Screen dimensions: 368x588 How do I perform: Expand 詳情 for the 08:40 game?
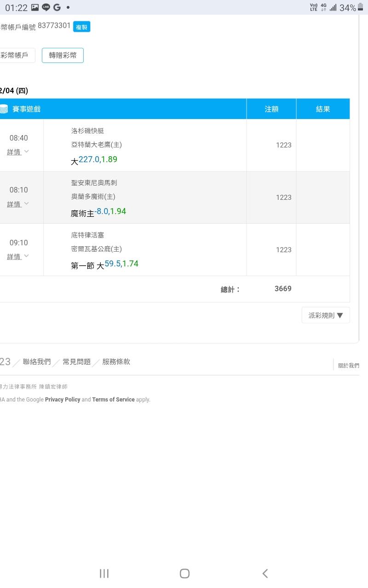tap(18, 152)
